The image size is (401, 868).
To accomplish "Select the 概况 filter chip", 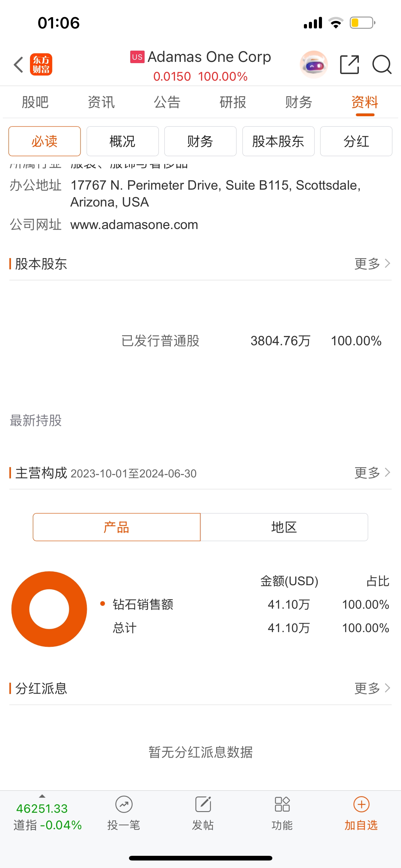I will (122, 141).
